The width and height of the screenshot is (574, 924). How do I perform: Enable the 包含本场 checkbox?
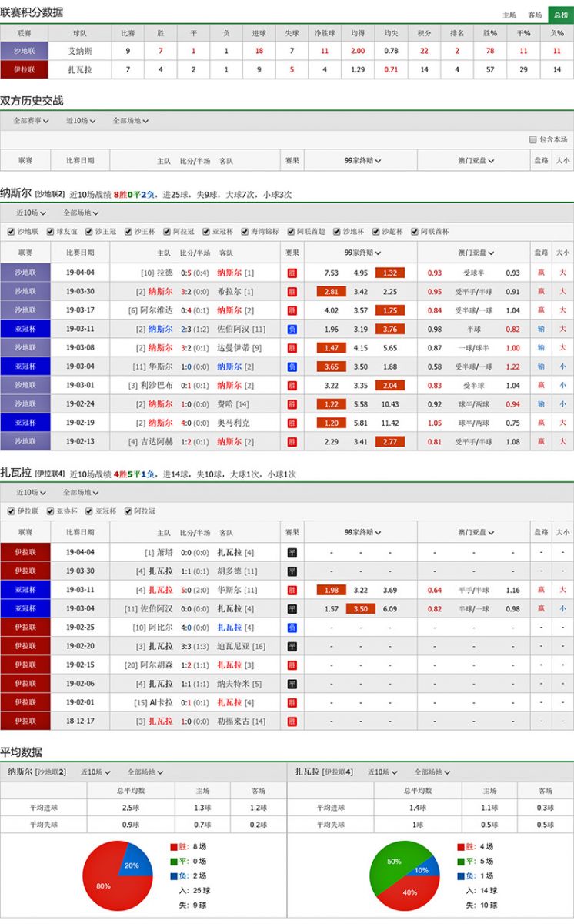[x=532, y=139]
